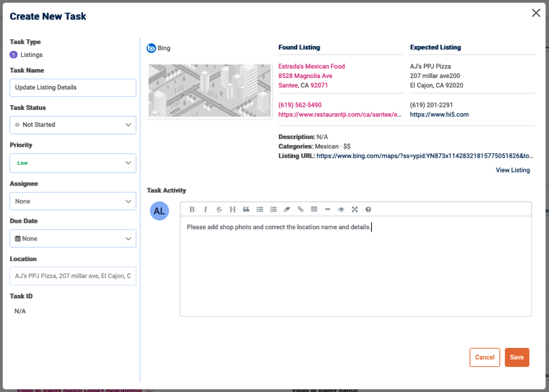Toggle the editor preview eye icon

(341, 209)
